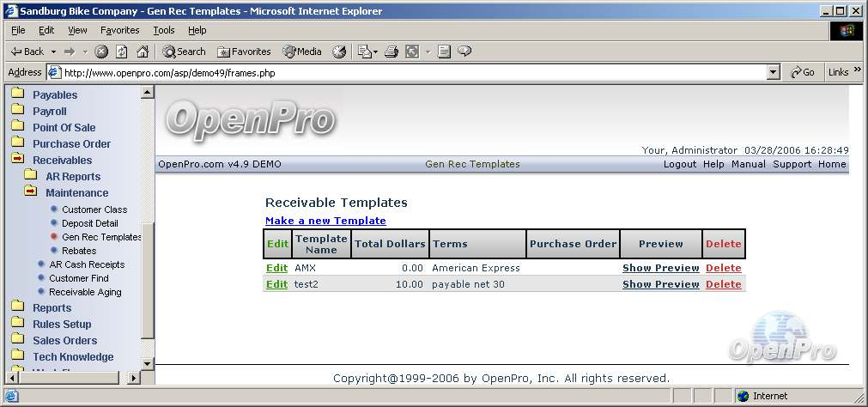Click the Refresh page icon
The width and height of the screenshot is (868, 407).
(122, 52)
